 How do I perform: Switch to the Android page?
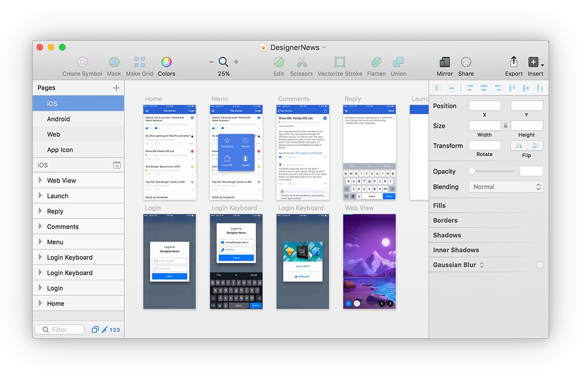pos(79,119)
